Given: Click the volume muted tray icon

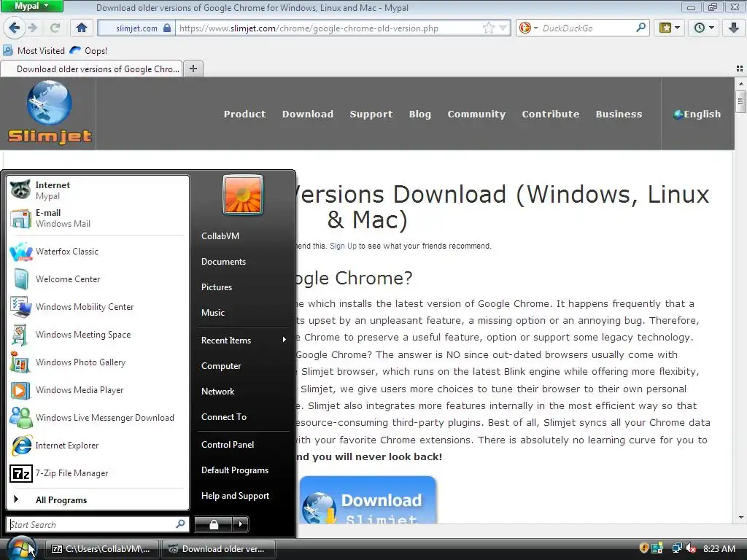Looking at the screenshot, I should 690,548.
